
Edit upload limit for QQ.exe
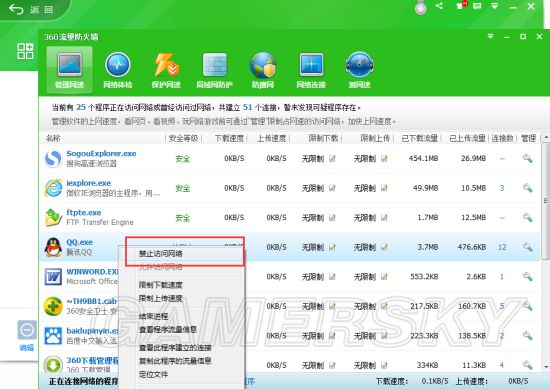tap(384, 247)
